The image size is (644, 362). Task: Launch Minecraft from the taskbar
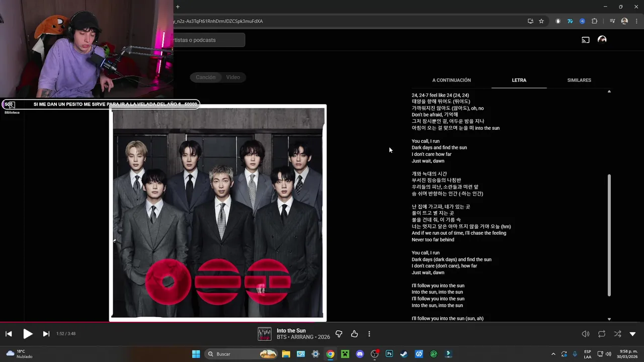345,354
